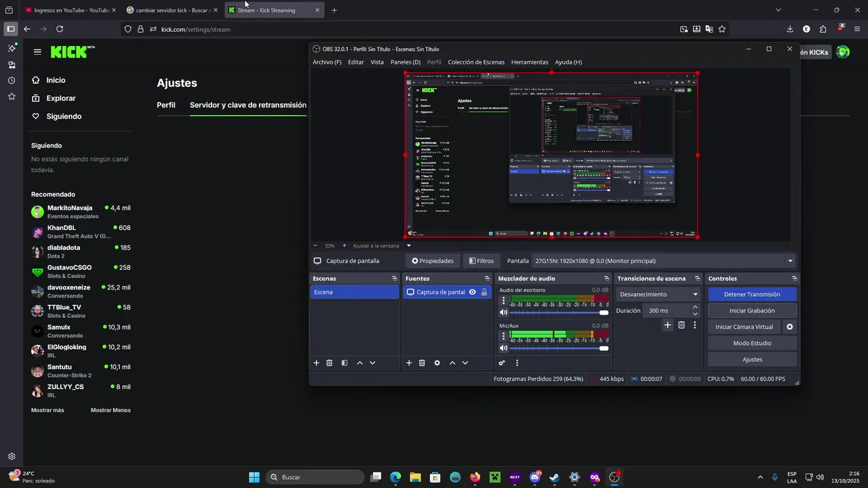Move scene up in Escenas panel
The image size is (868, 488).
[359, 363]
